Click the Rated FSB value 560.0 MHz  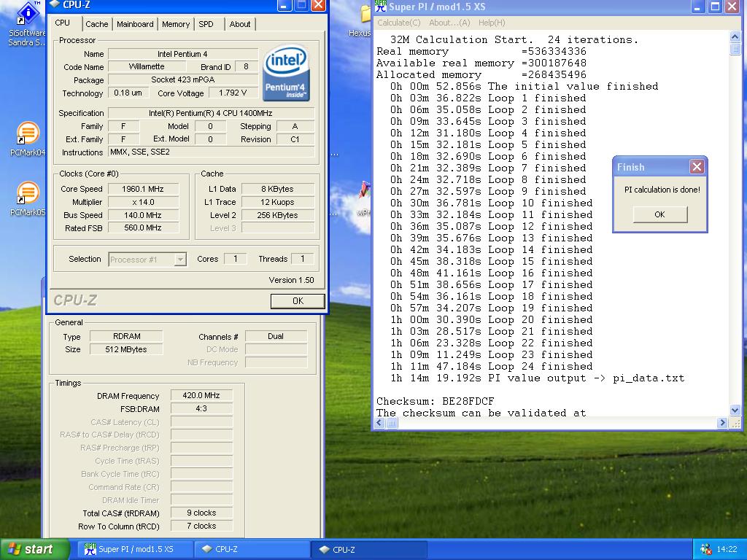tap(143, 227)
